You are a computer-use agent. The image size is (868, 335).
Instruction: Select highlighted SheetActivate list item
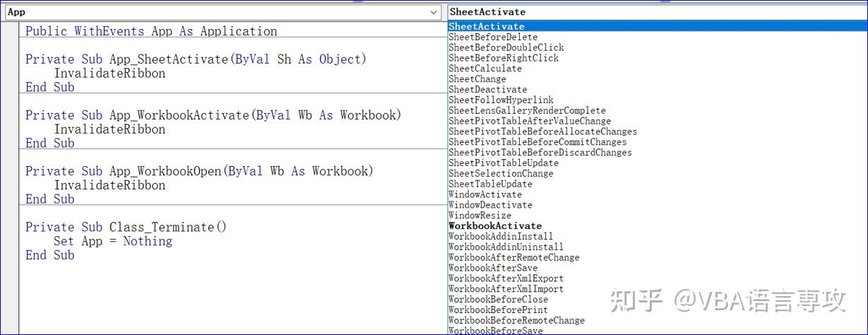487,27
